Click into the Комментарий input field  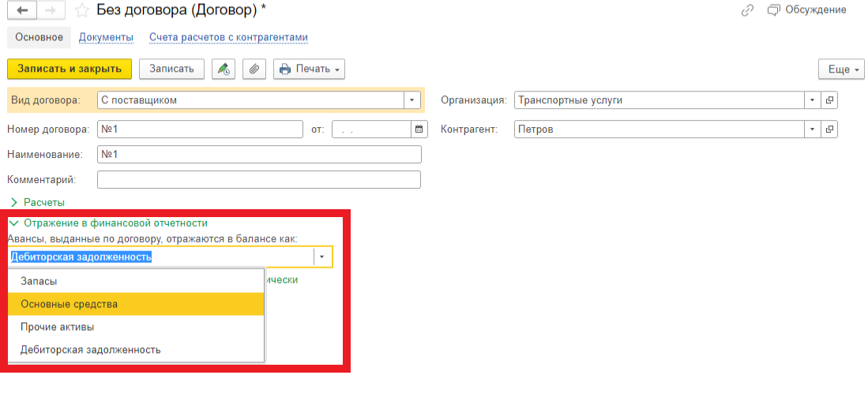coord(259,180)
